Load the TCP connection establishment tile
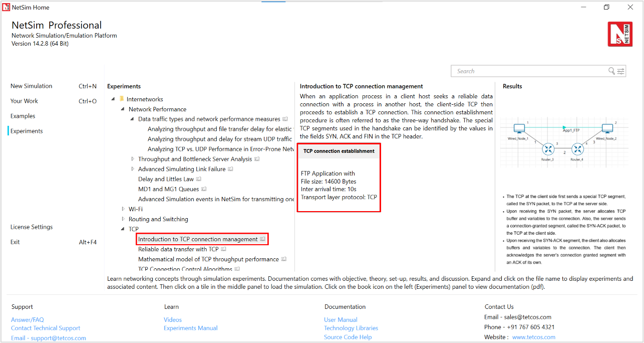644x343 pixels. pyautogui.click(x=339, y=178)
